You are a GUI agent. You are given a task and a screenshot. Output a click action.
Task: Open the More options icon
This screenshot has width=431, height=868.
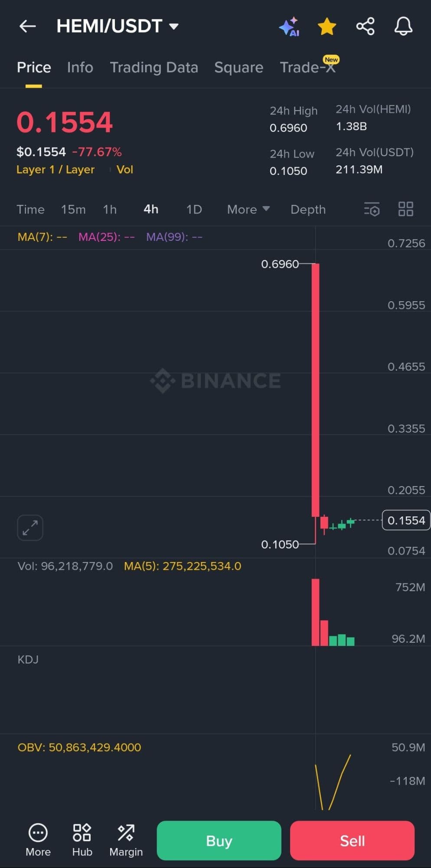pyautogui.click(x=38, y=839)
